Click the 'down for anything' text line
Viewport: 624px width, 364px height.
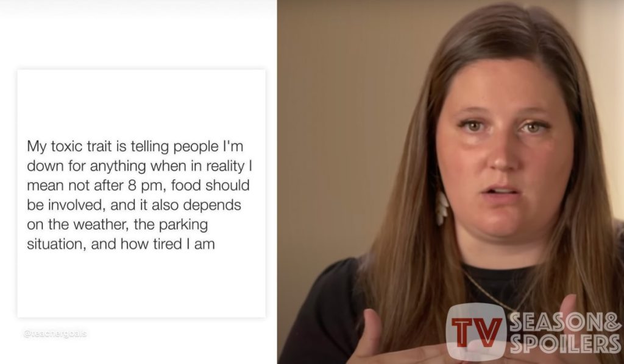coord(140,166)
